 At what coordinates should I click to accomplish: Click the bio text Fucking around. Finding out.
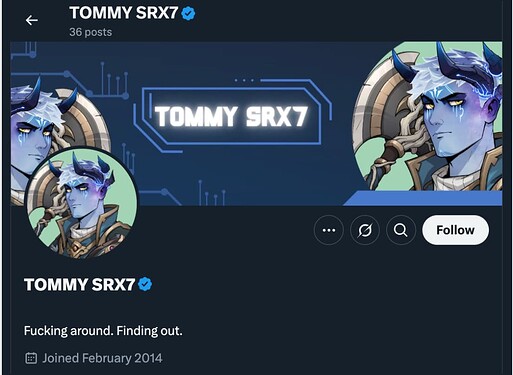tap(103, 331)
